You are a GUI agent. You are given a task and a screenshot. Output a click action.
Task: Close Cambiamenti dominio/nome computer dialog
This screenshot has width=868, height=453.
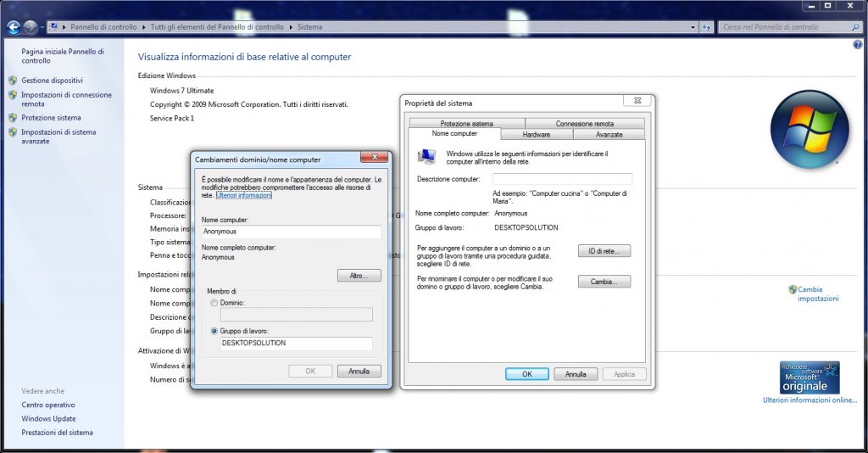coord(374,157)
